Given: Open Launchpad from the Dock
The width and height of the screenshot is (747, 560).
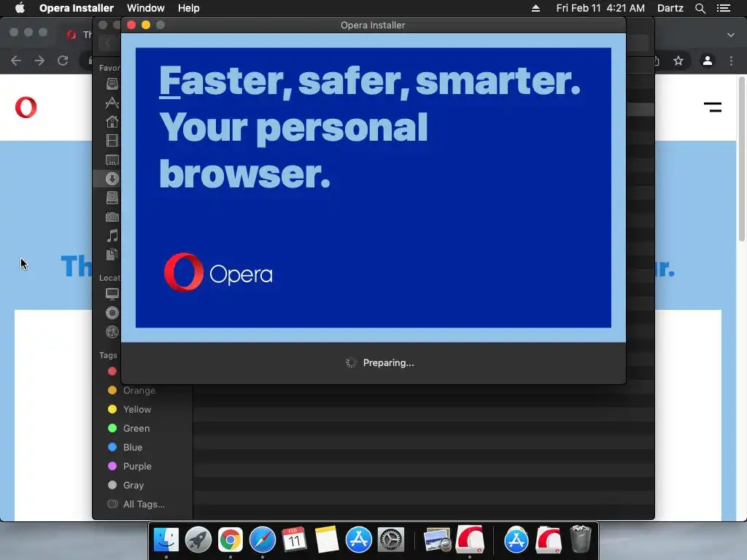Looking at the screenshot, I should 198,540.
